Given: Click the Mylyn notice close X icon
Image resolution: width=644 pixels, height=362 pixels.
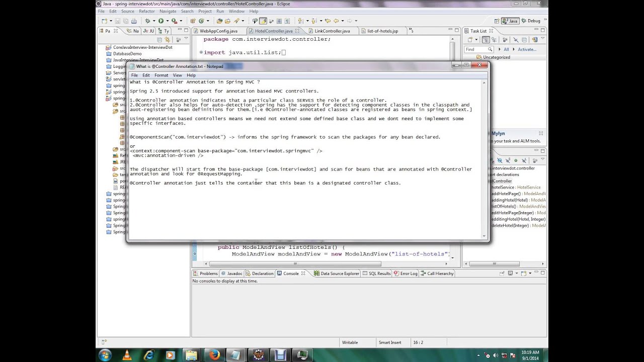Looking at the screenshot, I should point(541,133).
